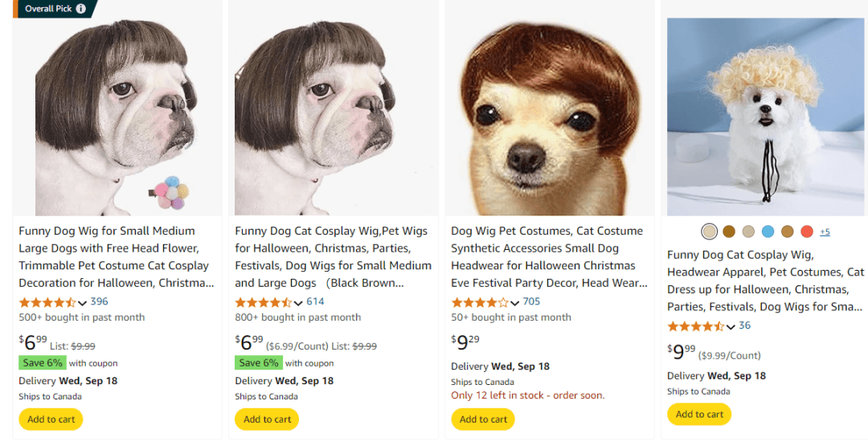Open the 396 reviews link
The height and width of the screenshot is (442, 868).
[x=99, y=302]
